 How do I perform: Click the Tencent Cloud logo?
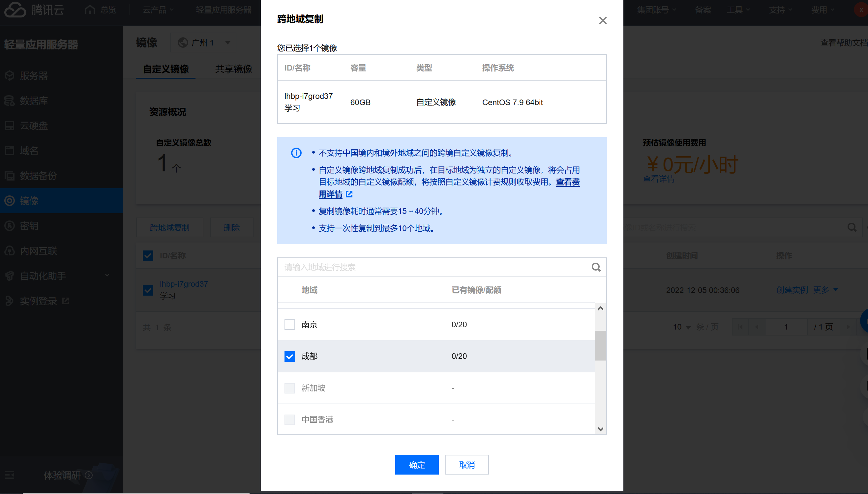[15, 10]
